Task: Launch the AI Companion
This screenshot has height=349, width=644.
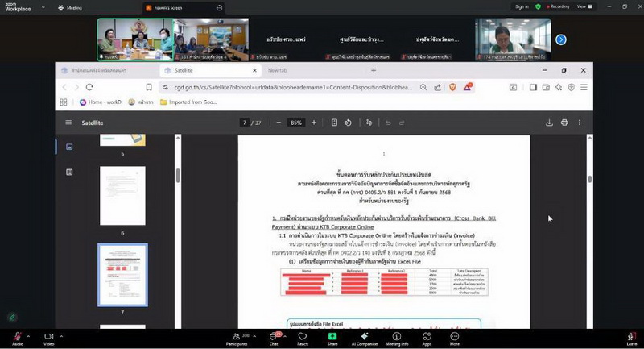Action: (364, 338)
